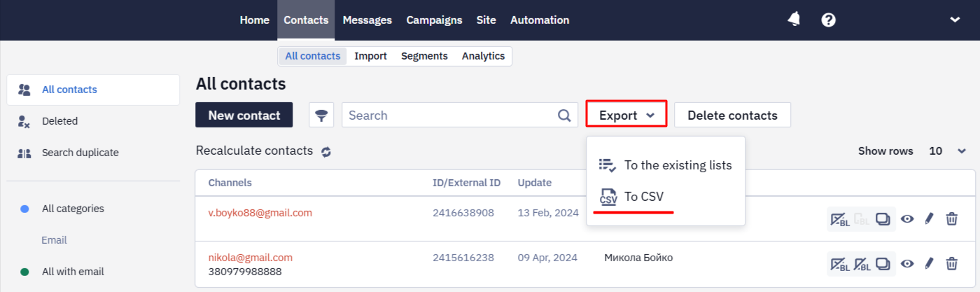Click the Update column header
The width and height of the screenshot is (980, 292).
tap(535, 183)
